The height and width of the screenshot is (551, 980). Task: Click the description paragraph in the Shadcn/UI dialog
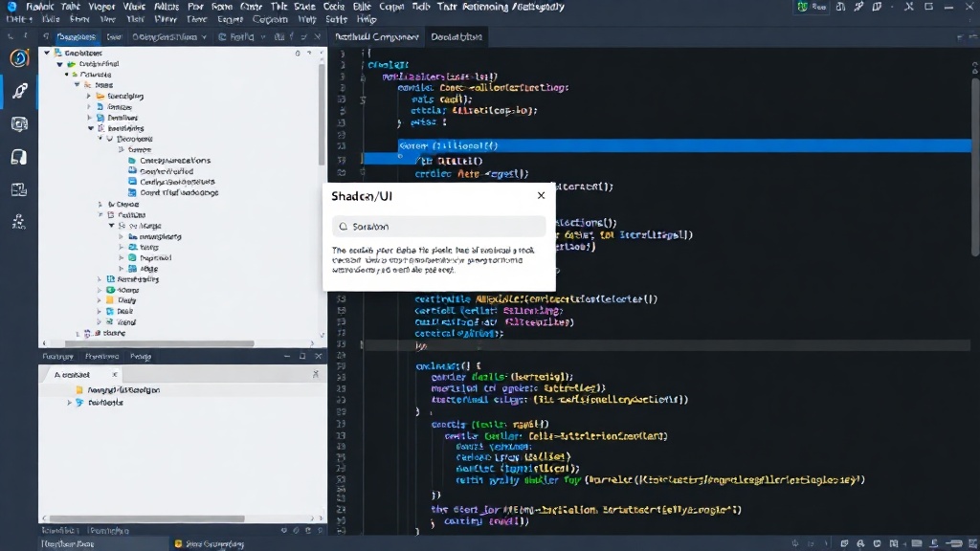pyautogui.click(x=434, y=260)
